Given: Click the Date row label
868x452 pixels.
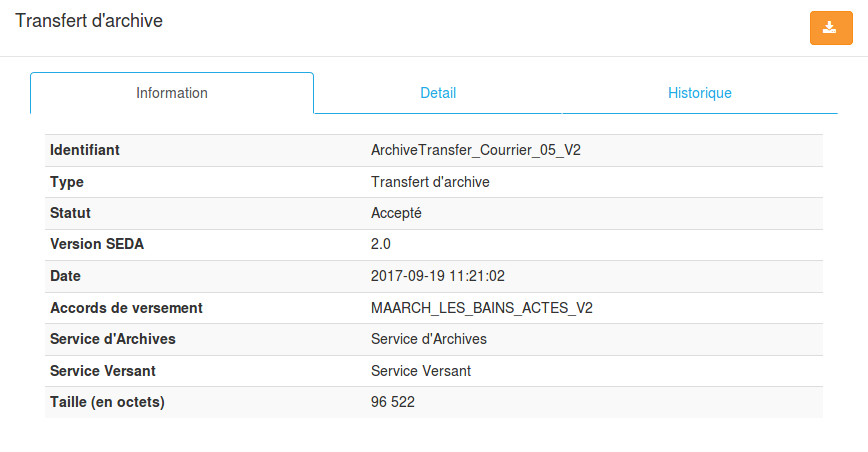Looking at the screenshot, I should pyautogui.click(x=65, y=276).
